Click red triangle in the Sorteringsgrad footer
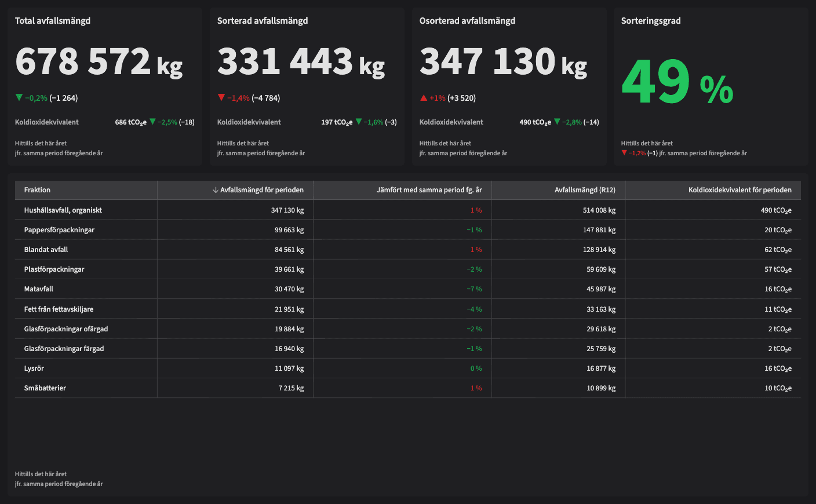Viewport: 816px width, 504px height. pos(624,153)
